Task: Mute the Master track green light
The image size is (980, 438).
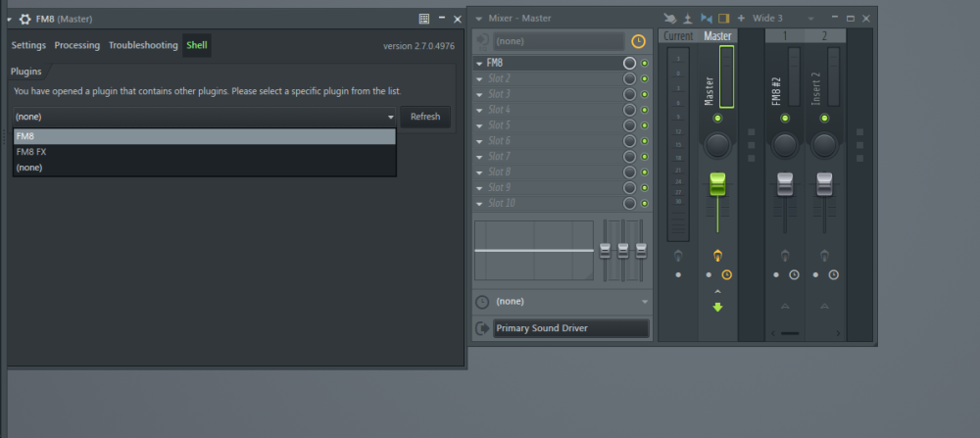Action: point(717,119)
